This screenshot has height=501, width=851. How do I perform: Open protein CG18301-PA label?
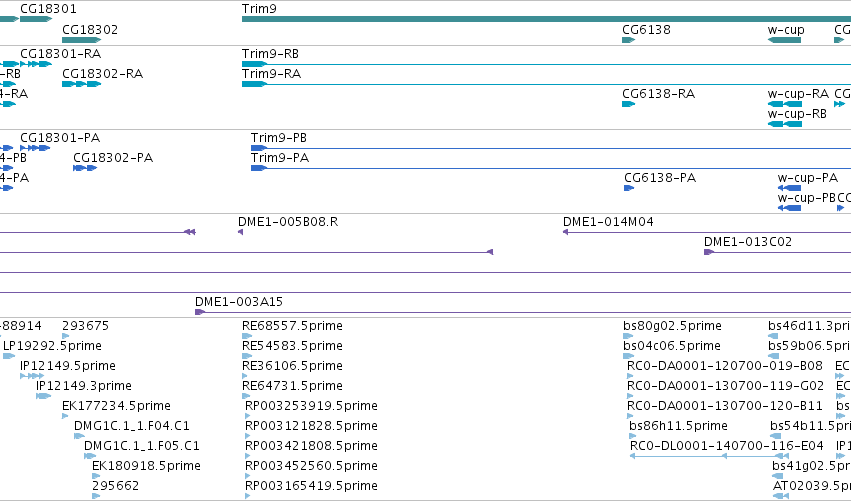[x=60, y=138]
